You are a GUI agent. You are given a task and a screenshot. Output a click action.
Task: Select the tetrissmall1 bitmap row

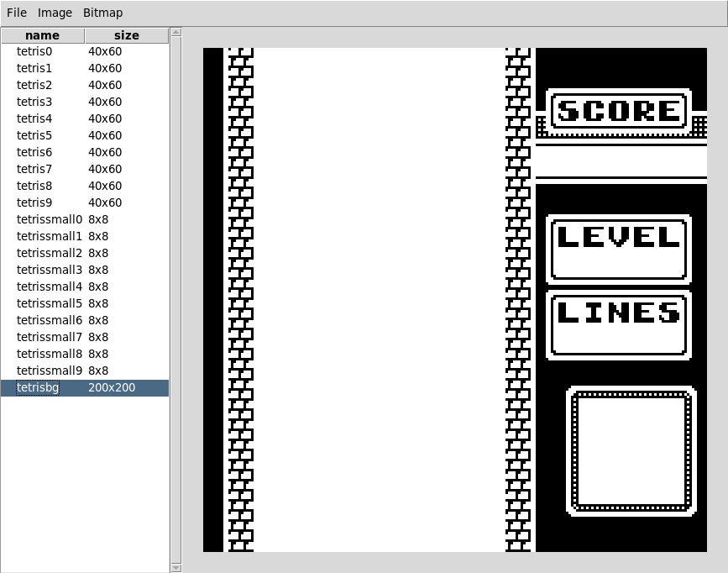coord(85,236)
